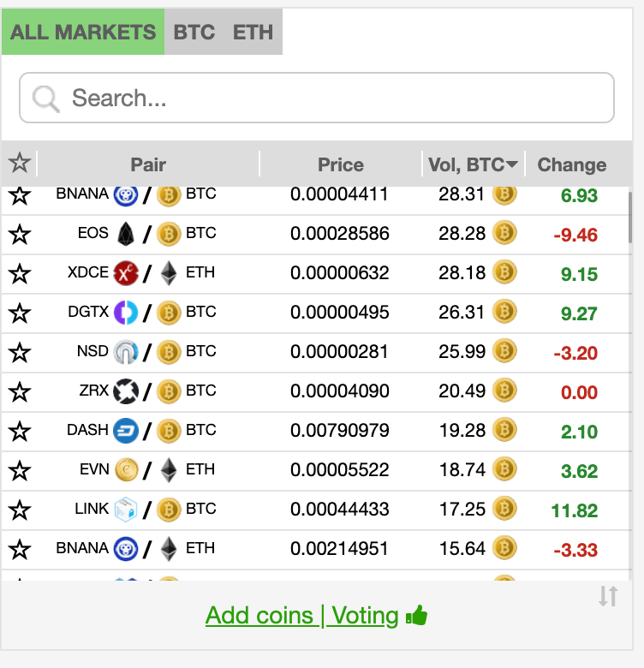Image resolution: width=644 pixels, height=668 pixels.
Task: Favorite the XDCE/ETH pair with its star
Action: click(20, 273)
